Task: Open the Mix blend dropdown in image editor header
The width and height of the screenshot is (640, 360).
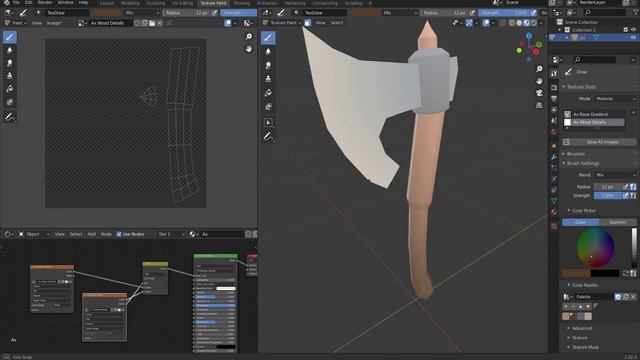Action: (142, 13)
